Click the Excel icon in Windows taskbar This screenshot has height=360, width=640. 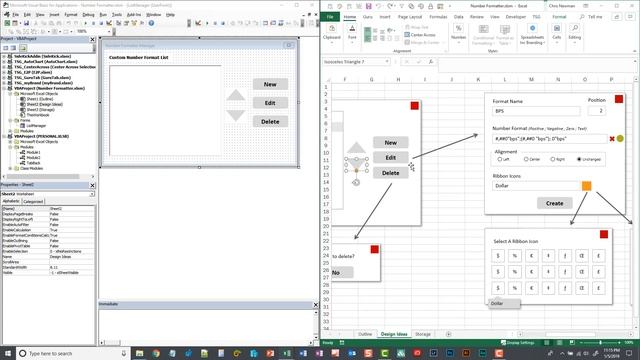coord(287,353)
